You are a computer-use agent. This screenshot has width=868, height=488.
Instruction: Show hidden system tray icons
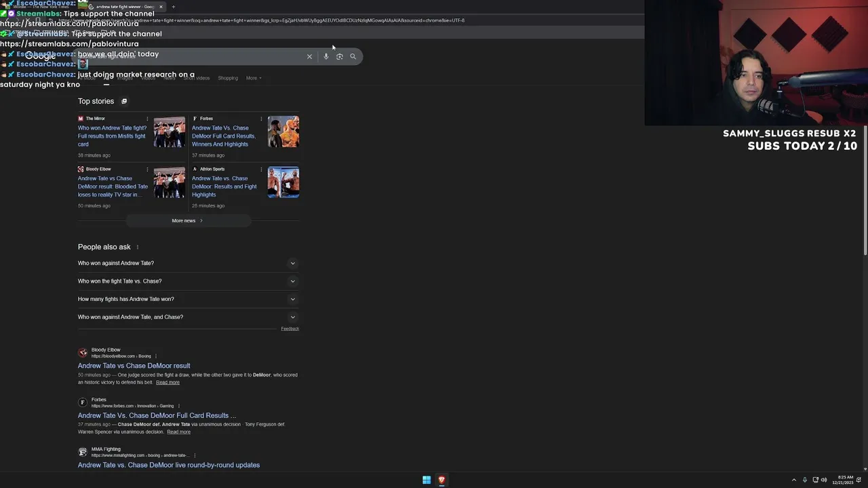tap(794, 480)
